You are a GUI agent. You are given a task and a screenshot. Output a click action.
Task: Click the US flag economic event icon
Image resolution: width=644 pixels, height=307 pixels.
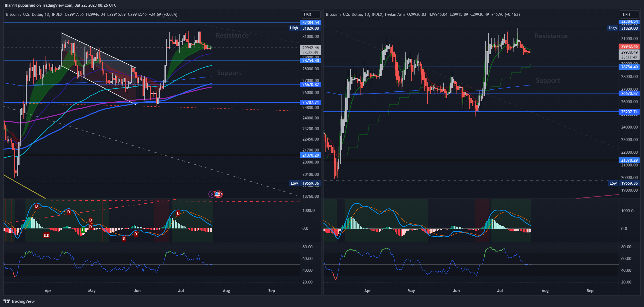coord(218,194)
